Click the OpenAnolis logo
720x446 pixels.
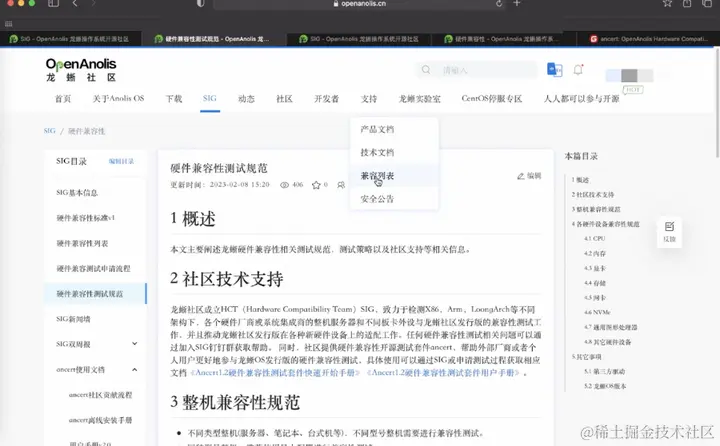(81, 70)
